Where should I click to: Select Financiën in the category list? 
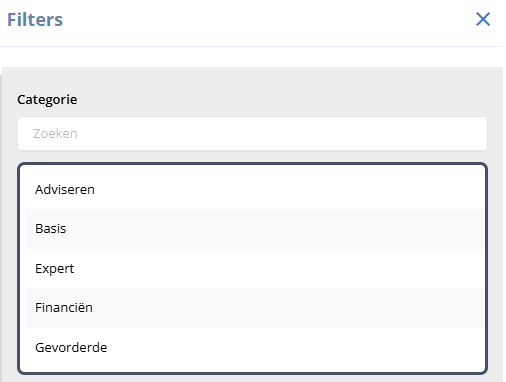(x=254, y=308)
